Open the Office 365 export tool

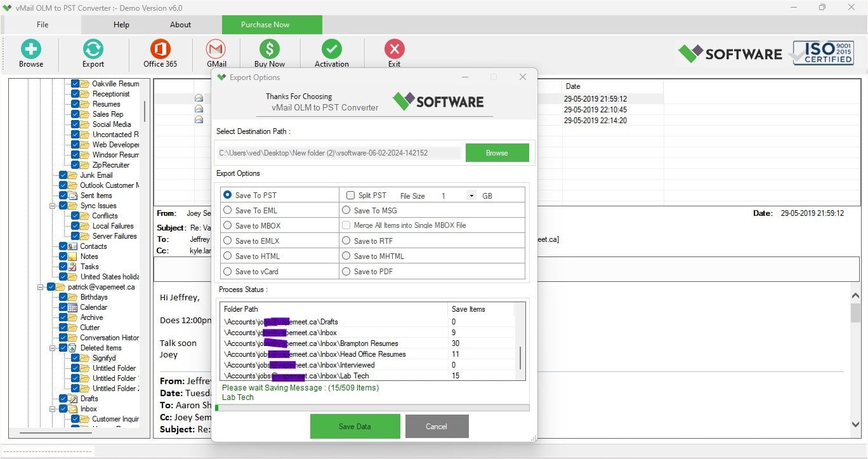point(160,50)
